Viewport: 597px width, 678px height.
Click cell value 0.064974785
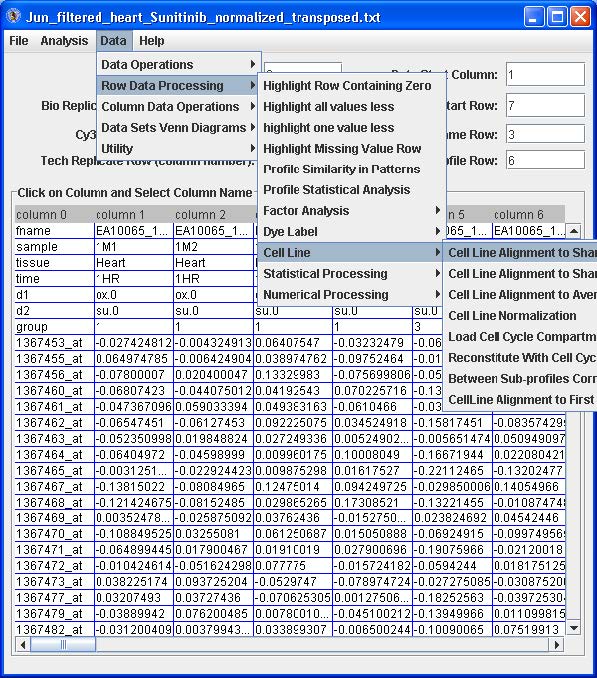point(134,359)
